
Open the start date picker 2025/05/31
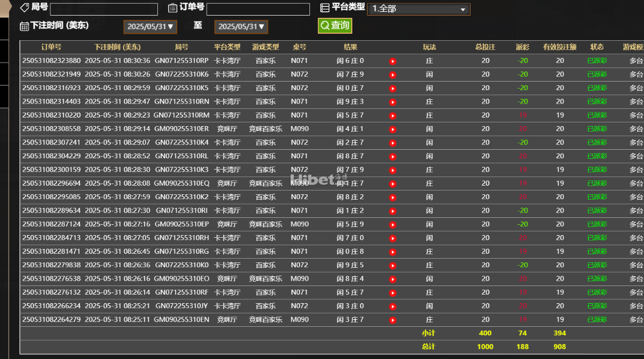pyautogui.click(x=150, y=26)
